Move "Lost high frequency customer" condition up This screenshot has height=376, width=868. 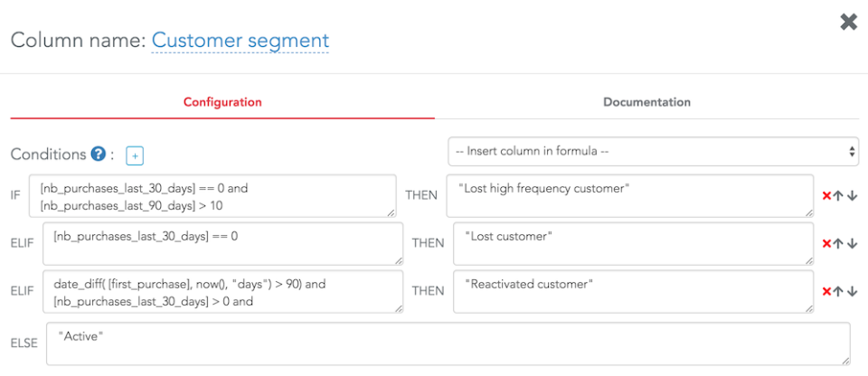coord(839,196)
